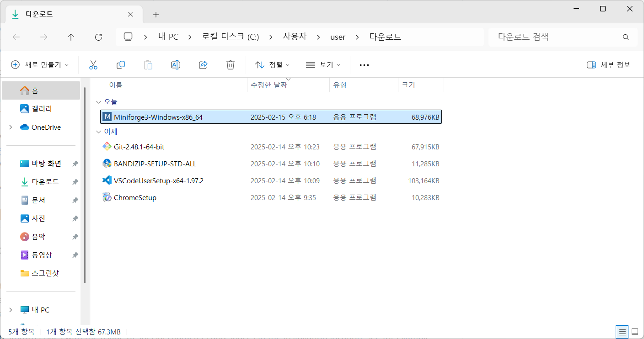The image size is (644, 339).
Task: Switch to the 다운로드 tab
Action: click(46, 14)
